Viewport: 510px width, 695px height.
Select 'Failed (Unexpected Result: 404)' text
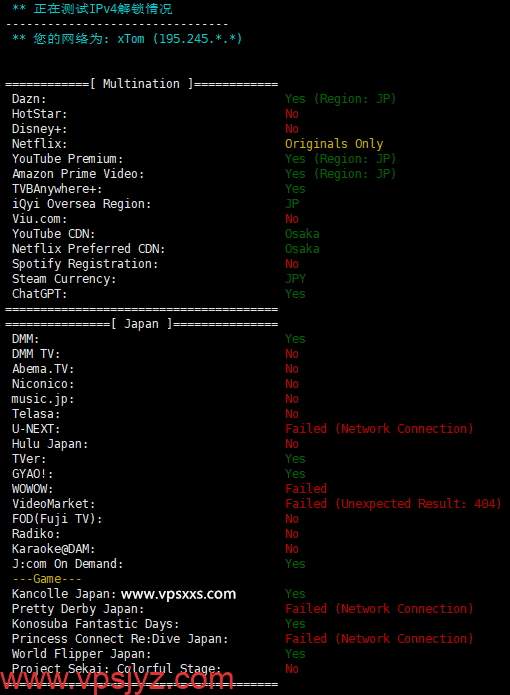[393, 504]
